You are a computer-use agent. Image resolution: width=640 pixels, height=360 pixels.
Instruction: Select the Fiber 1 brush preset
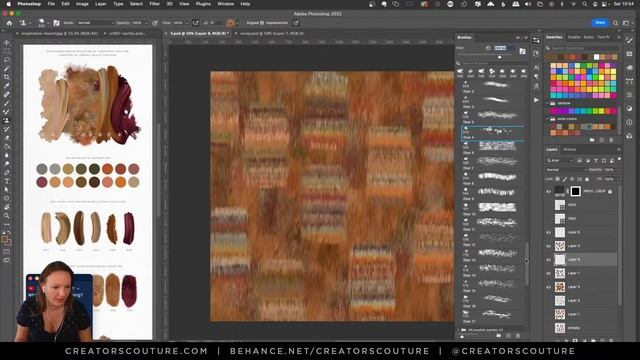pos(493,86)
